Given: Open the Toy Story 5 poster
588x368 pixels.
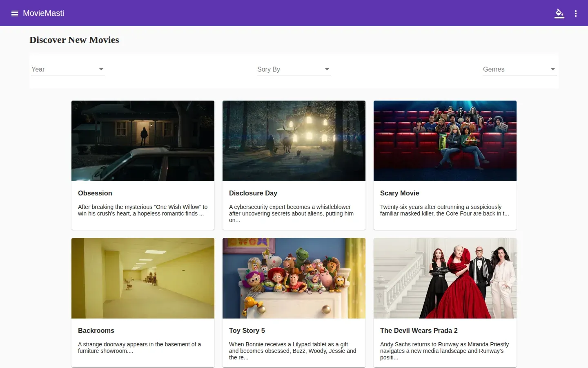Looking at the screenshot, I should [294, 278].
